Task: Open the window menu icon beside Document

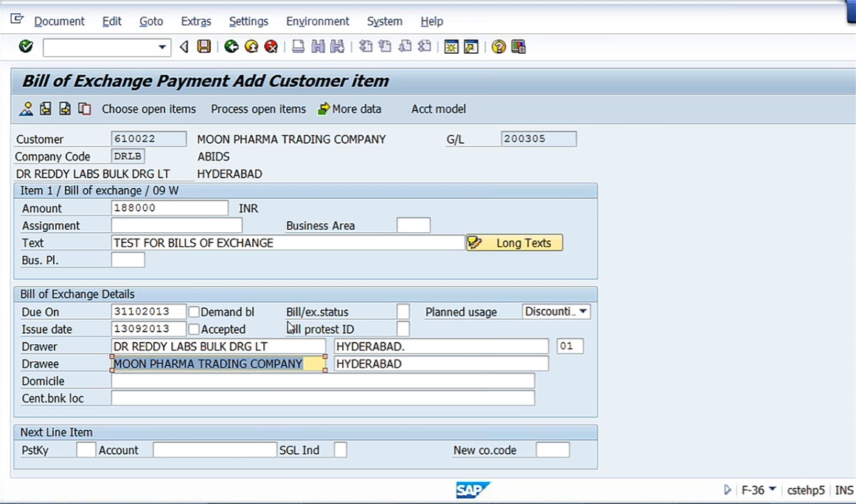Action: pos(17,20)
